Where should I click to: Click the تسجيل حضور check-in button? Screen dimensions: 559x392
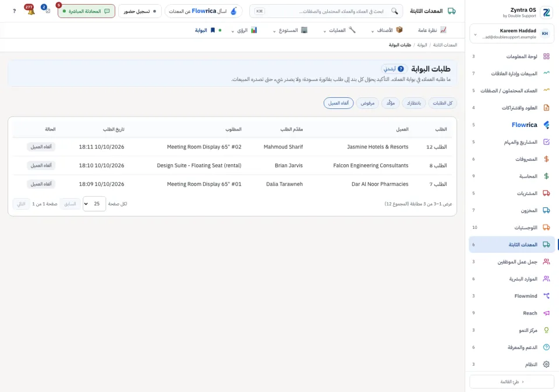pyautogui.click(x=140, y=11)
